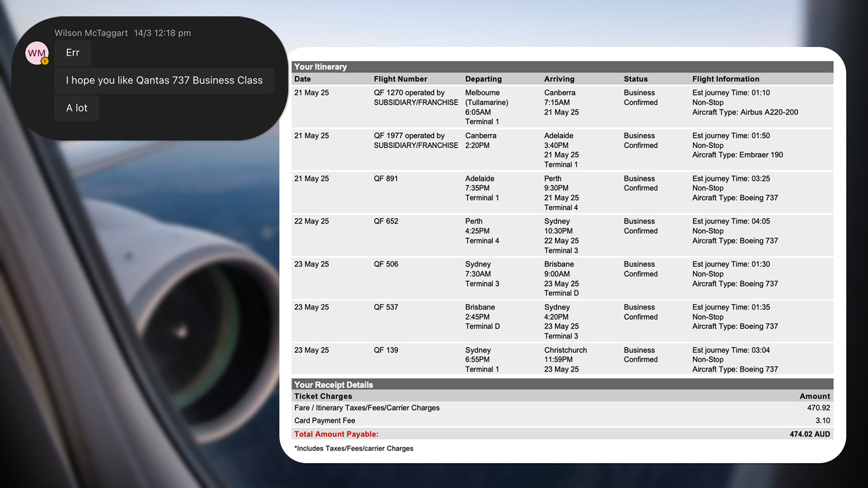This screenshot has width=868, height=488.
Task: Click flight number QF 891
Action: point(386,178)
